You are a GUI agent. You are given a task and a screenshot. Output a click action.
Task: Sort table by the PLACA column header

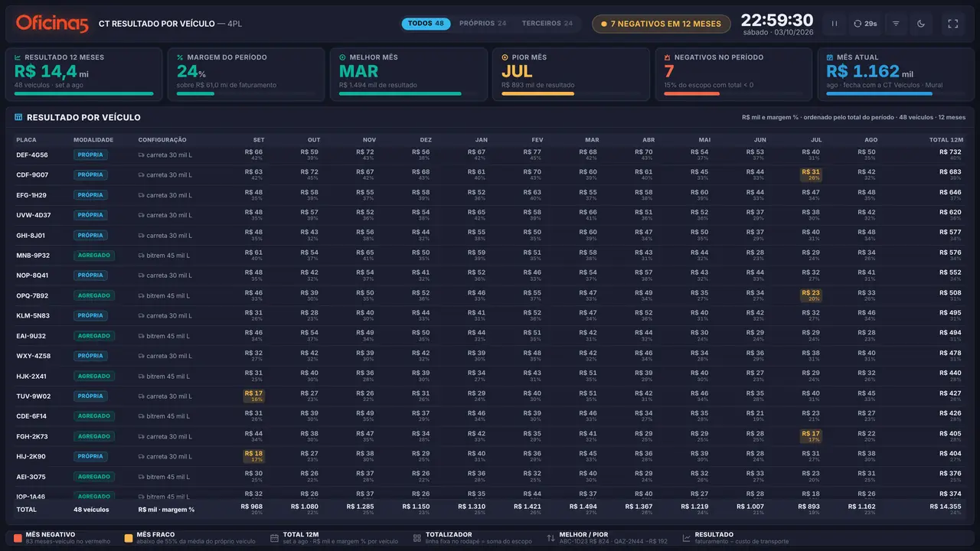click(x=26, y=140)
